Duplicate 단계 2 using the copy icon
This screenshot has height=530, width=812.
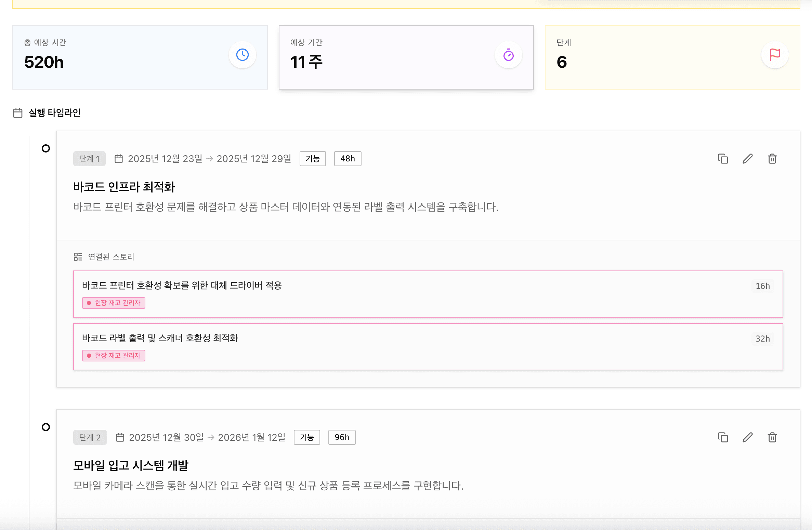(x=723, y=437)
